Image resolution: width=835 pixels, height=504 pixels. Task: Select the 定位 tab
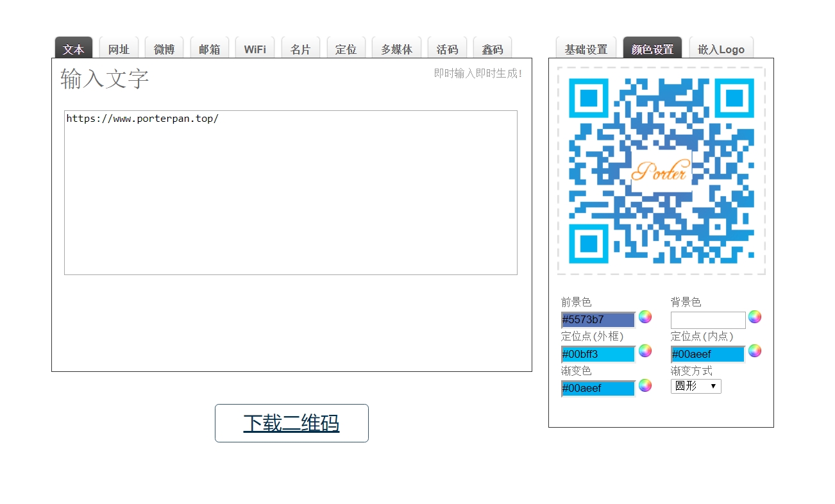346,49
